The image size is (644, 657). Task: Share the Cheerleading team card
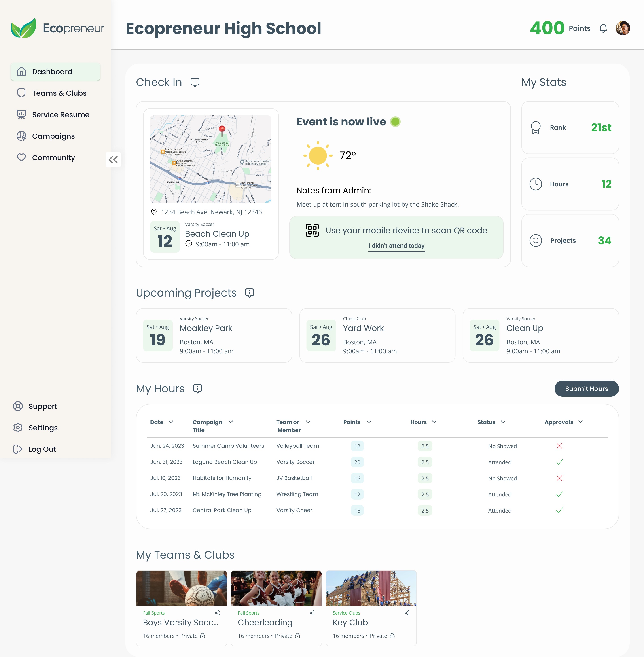312,613
